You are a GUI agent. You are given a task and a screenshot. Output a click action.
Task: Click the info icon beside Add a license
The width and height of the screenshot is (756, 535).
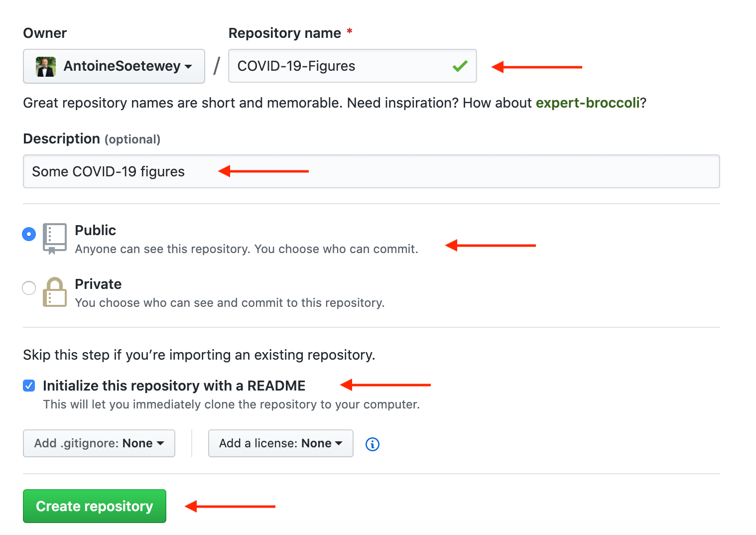(372, 444)
